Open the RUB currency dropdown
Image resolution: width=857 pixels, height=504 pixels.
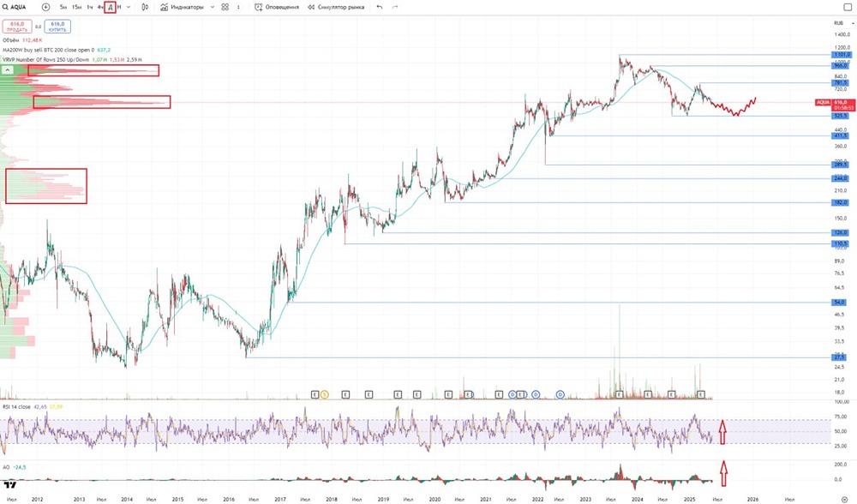coord(843,23)
